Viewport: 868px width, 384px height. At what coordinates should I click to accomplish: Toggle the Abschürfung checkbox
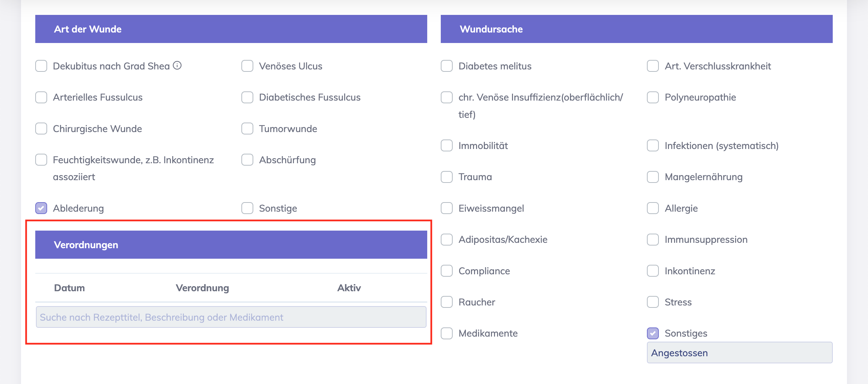(247, 160)
